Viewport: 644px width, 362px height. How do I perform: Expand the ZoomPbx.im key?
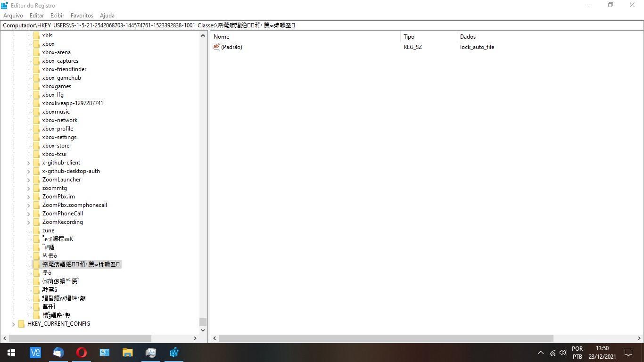click(x=28, y=197)
